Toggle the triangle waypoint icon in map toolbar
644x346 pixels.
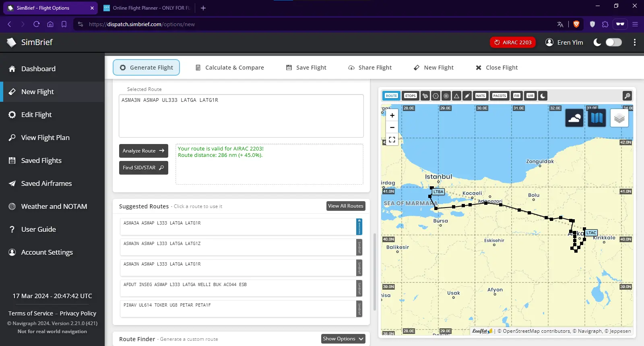click(456, 96)
